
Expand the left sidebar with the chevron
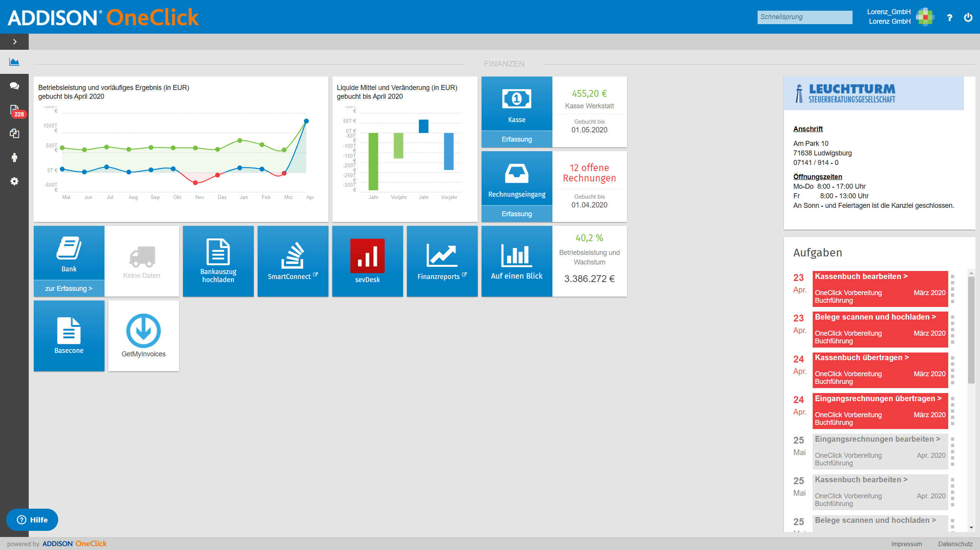coord(15,42)
